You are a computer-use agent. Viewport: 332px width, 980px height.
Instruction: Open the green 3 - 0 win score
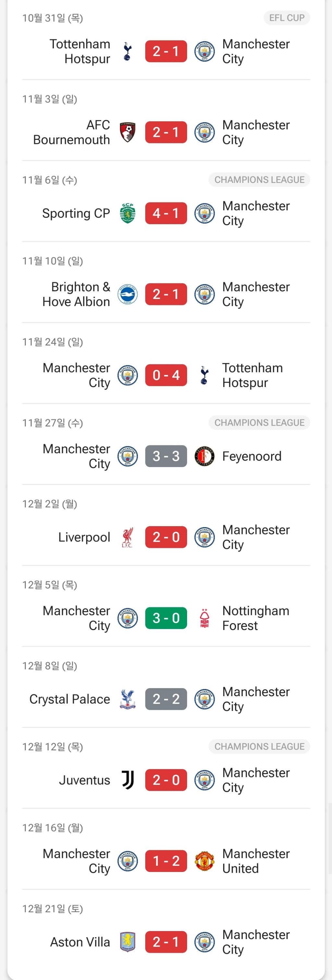click(x=166, y=618)
